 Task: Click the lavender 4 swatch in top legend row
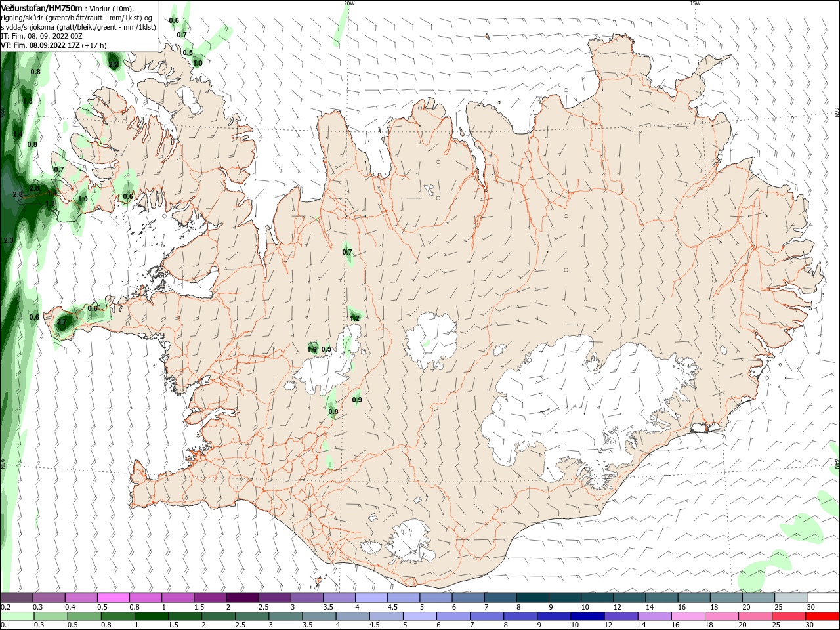pyautogui.click(x=371, y=598)
